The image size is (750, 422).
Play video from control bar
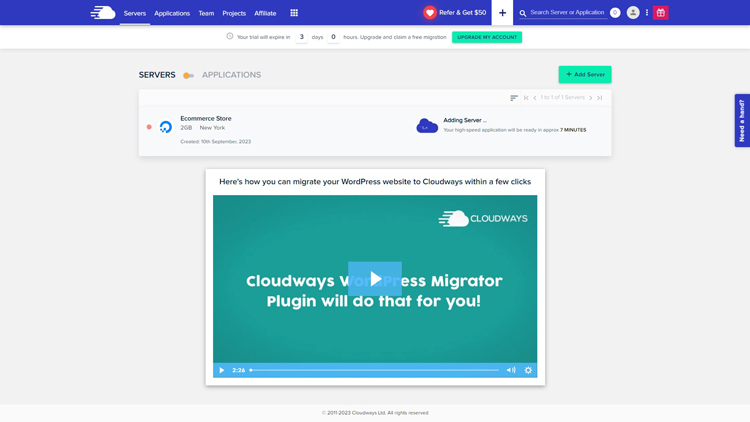point(221,370)
